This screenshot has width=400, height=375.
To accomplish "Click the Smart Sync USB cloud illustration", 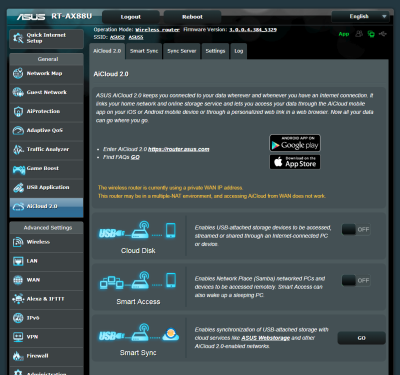I will [x=139, y=332].
